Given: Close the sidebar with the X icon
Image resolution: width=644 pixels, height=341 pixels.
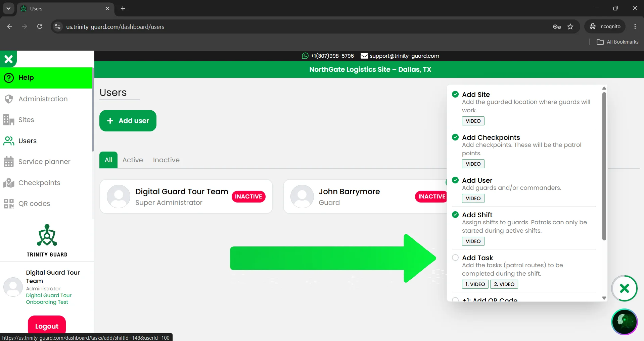Looking at the screenshot, I should coord(8,59).
